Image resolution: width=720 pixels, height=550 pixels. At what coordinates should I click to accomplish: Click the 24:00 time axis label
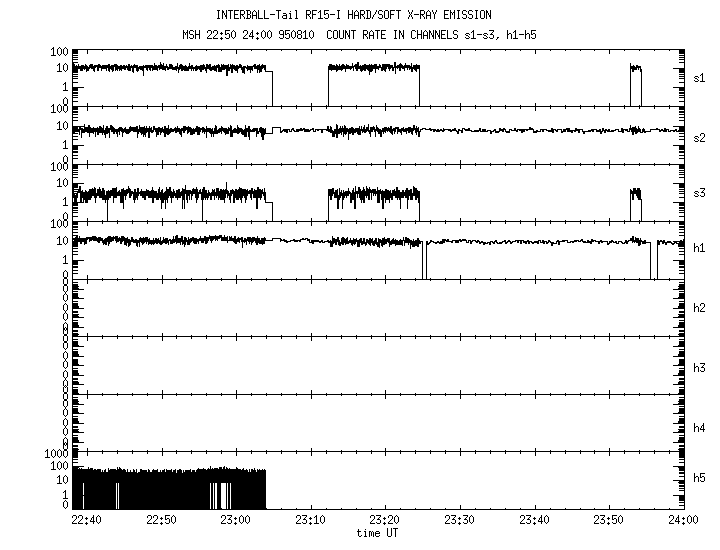(683, 520)
